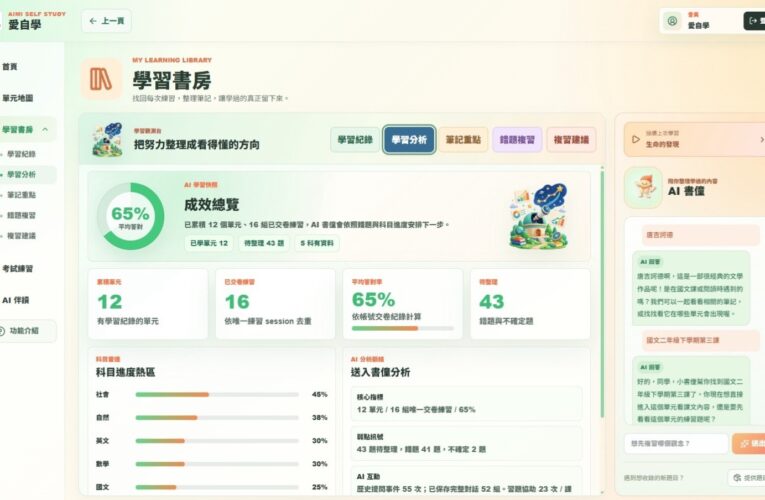Click the 核心指標 analysis row
The width and height of the screenshot is (765, 500).
466,403
